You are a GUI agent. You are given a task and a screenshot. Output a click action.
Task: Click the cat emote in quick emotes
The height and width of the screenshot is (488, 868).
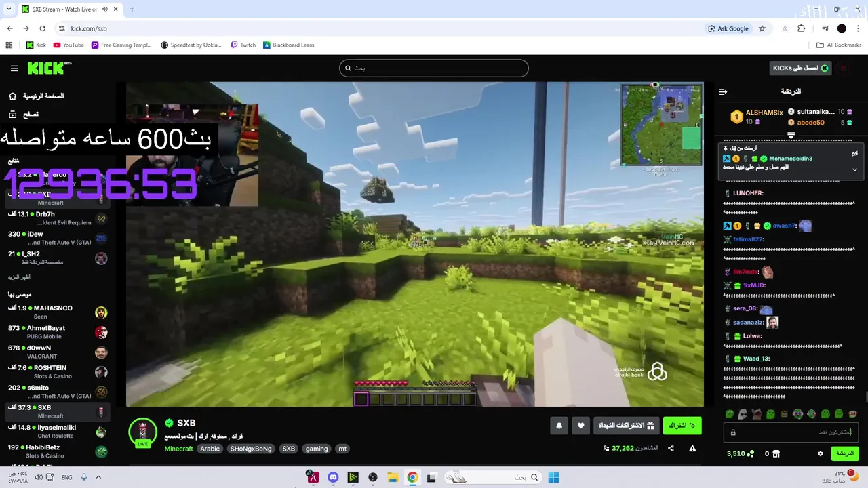[756, 413]
